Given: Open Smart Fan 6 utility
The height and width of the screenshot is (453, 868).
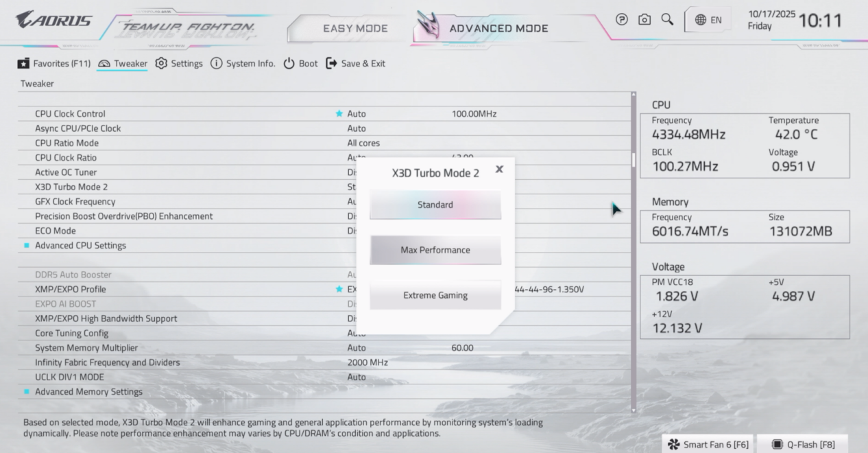Looking at the screenshot, I should click(709, 444).
